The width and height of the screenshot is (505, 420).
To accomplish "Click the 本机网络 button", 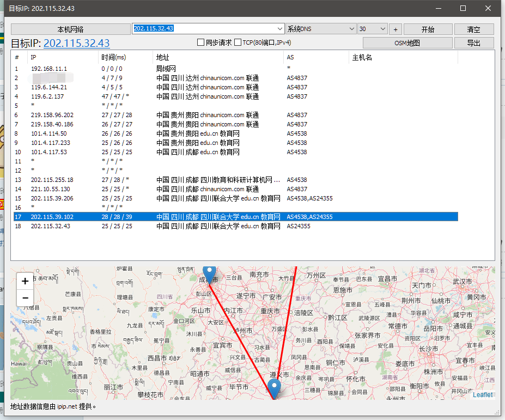I will coord(70,29).
